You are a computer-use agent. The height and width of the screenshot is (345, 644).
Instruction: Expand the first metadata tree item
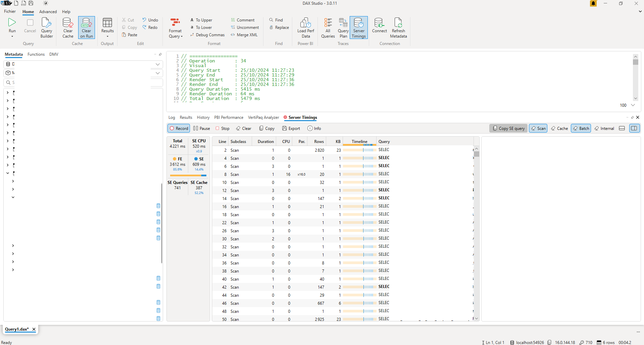8,93
